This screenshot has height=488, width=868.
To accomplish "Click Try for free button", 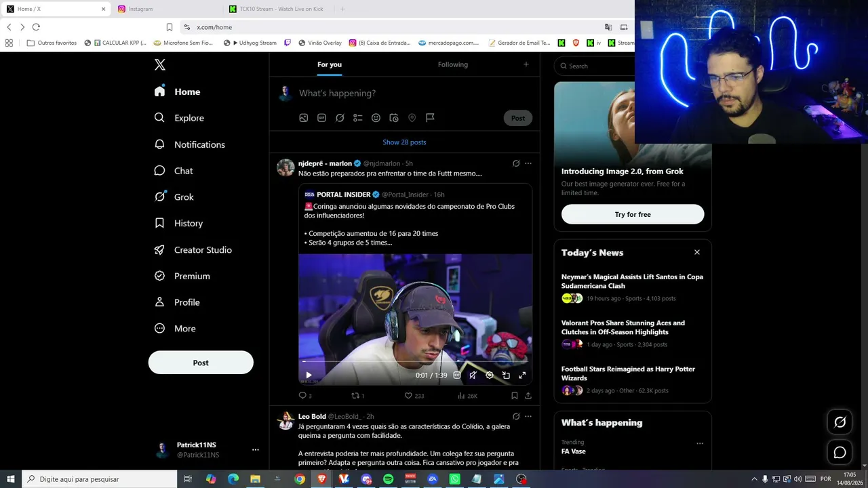I will coord(633,214).
